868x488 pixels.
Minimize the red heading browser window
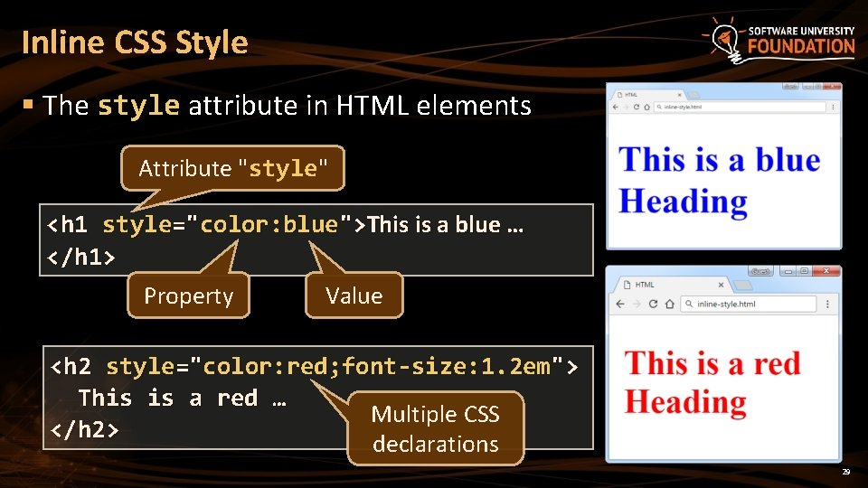pos(788,271)
